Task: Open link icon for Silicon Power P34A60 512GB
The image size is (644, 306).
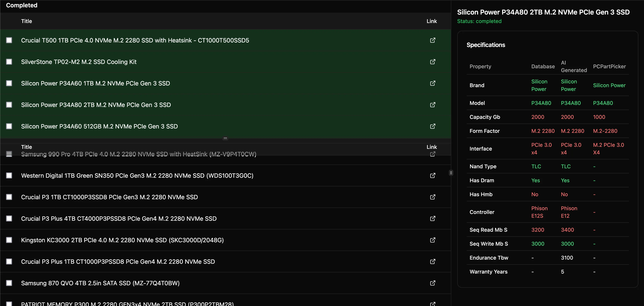Action: click(x=432, y=126)
